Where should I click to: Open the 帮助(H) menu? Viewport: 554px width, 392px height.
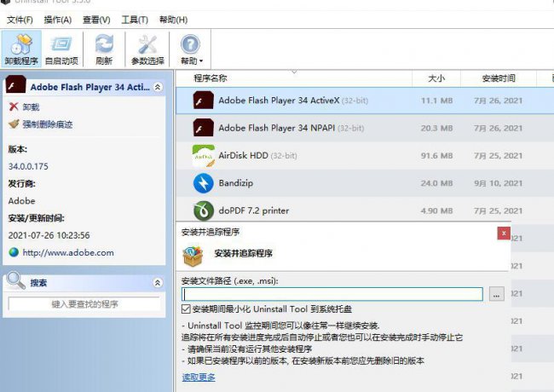(x=173, y=20)
